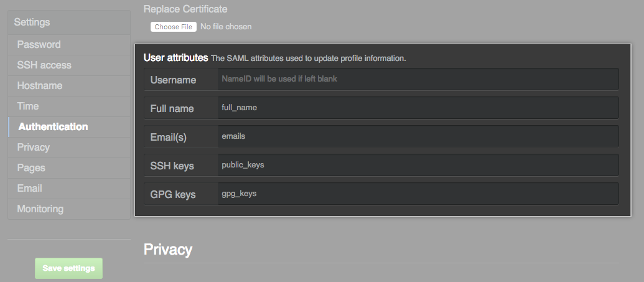Open Pages settings from sidebar
Image resolution: width=644 pixels, height=282 pixels.
point(31,168)
